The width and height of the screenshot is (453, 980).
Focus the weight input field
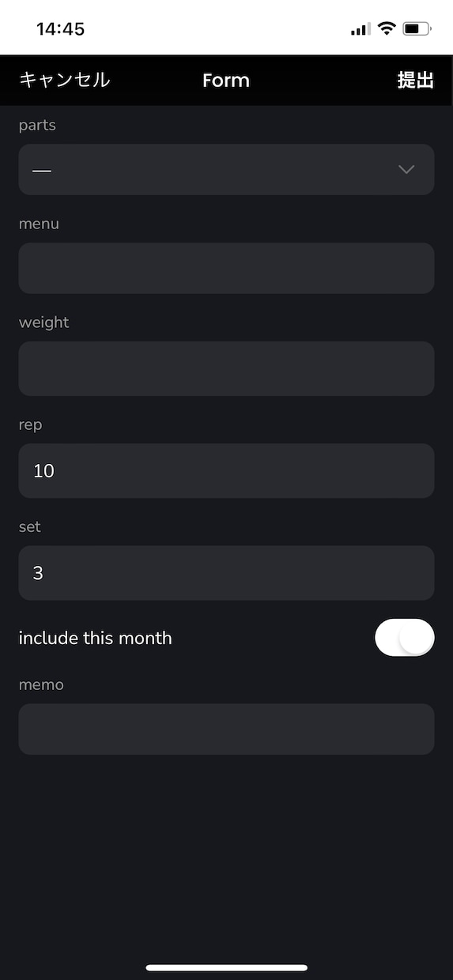(x=226, y=368)
